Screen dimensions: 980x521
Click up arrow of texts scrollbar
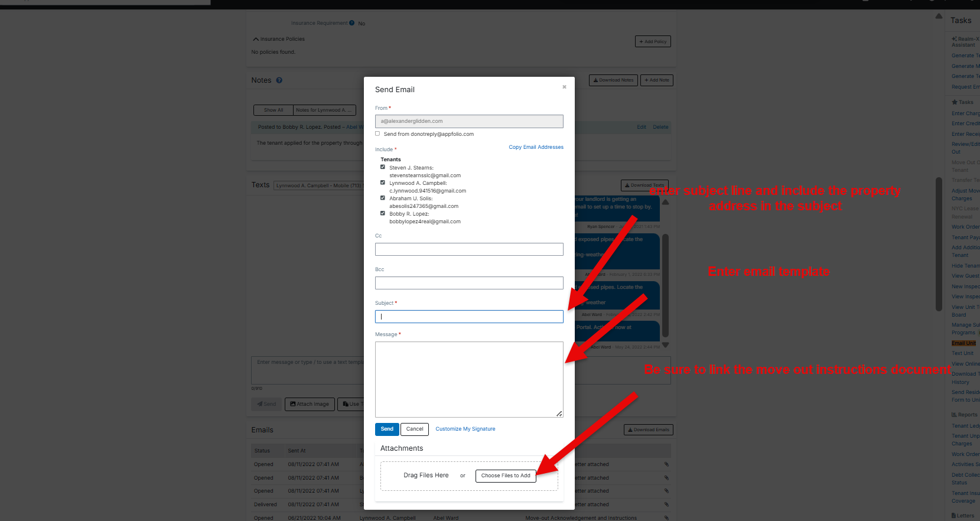pos(666,202)
